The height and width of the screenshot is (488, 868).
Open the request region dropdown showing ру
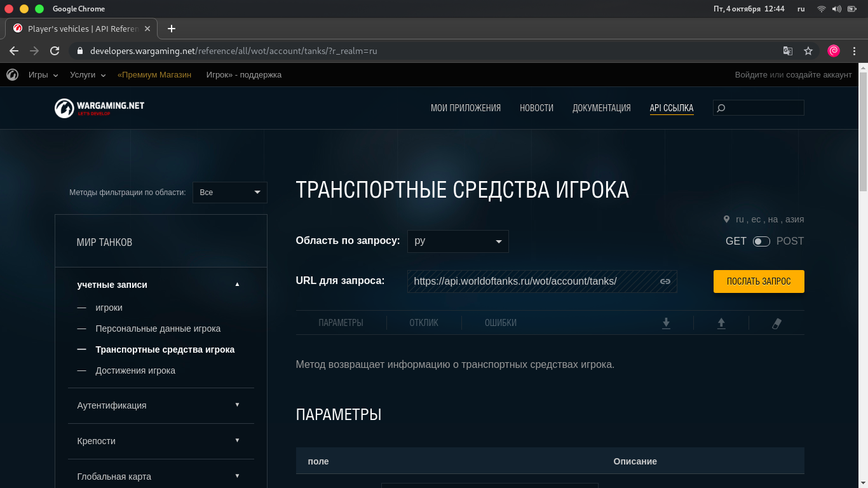(x=458, y=241)
